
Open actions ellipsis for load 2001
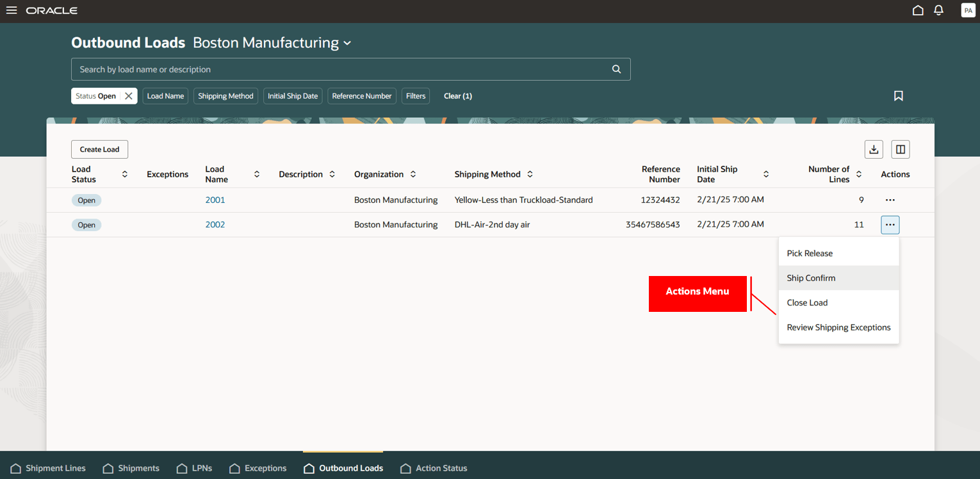click(890, 200)
